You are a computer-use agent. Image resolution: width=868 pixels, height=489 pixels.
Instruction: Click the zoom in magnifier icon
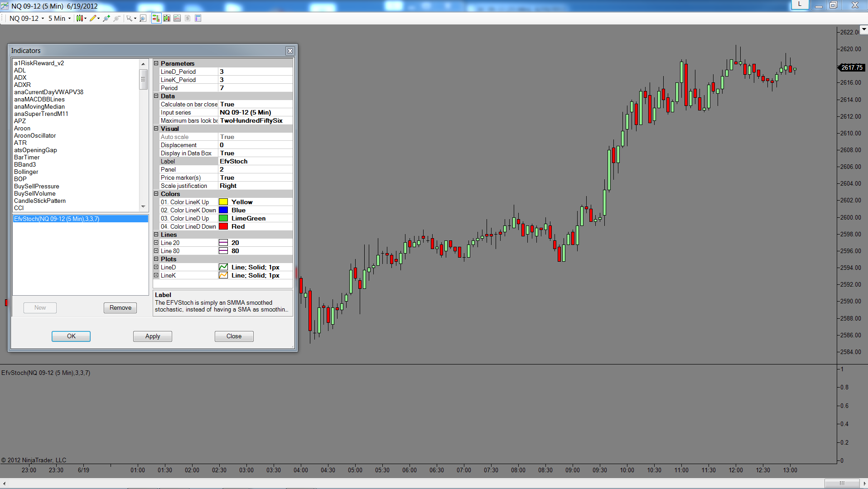106,18
